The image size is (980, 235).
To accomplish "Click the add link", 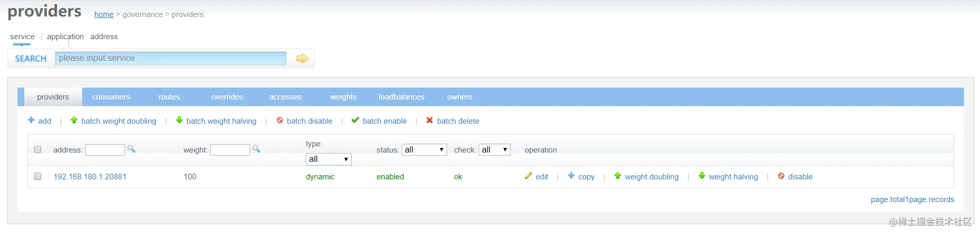I will pos(44,121).
